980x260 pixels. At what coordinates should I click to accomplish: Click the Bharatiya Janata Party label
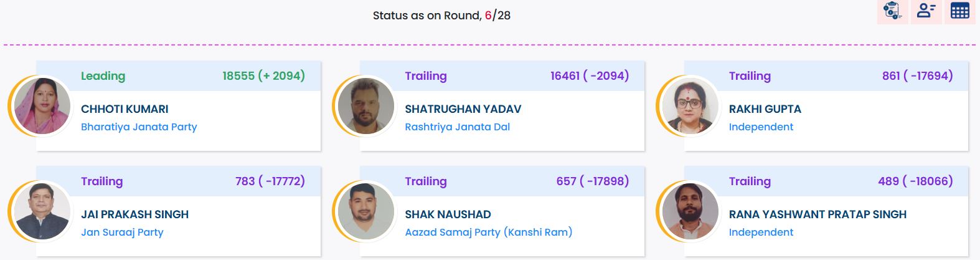[x=139, y=127]
